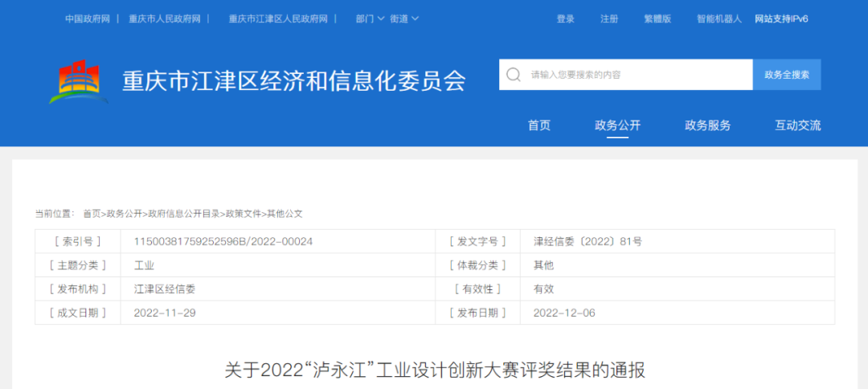Open 互动交流 nav tab
This screenshot has height=389, width=868.
pos(798,125)
